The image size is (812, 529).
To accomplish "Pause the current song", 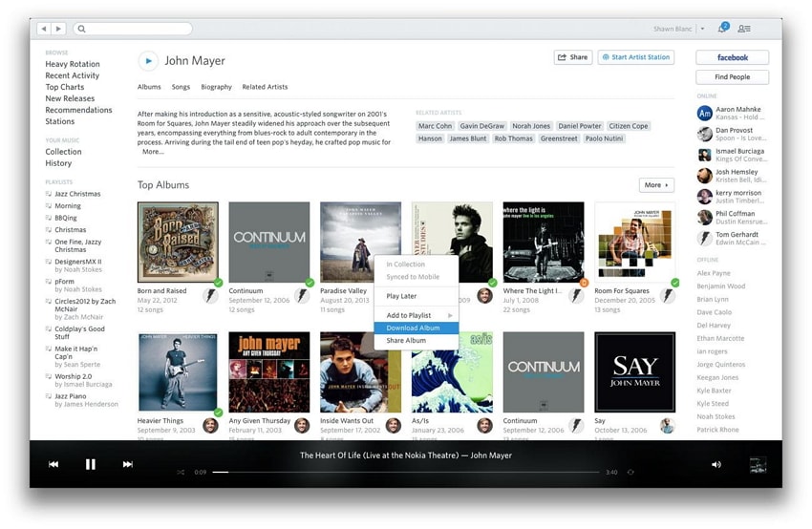I will tap(90, 464).
